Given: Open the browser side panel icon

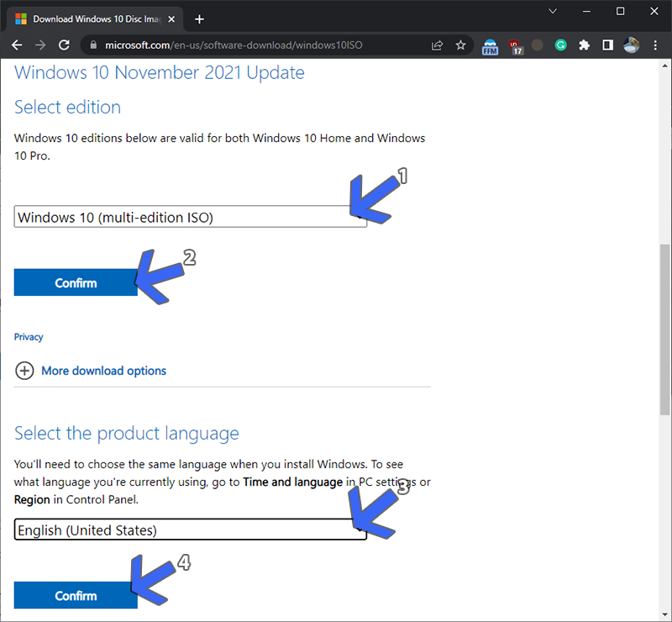Looking at the screenshot, I should tap(607, 46).
